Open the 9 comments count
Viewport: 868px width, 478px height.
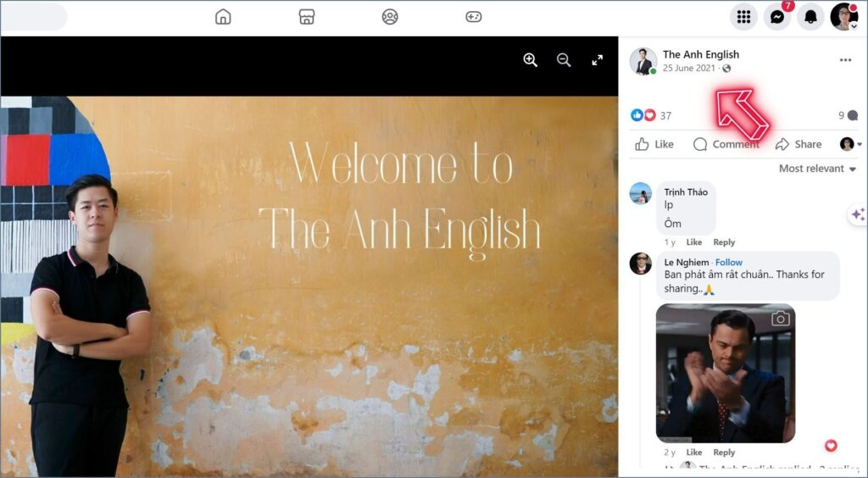(x=848, y=115)
